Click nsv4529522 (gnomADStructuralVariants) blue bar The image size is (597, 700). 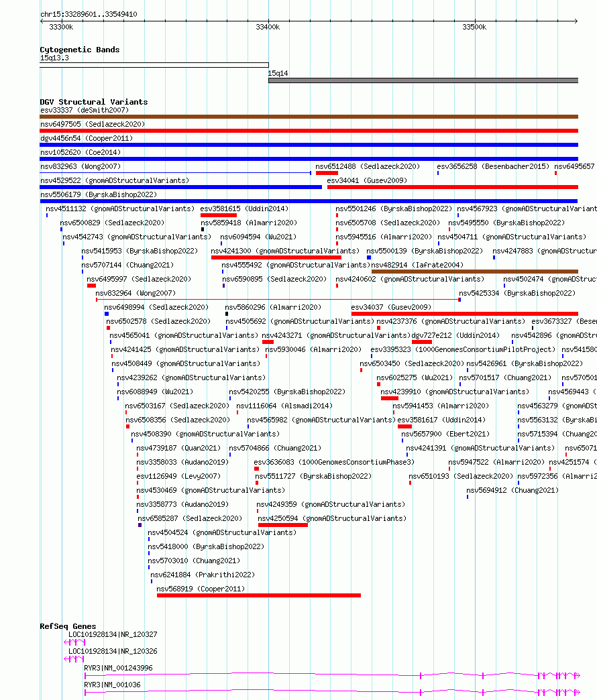[181, 187]
